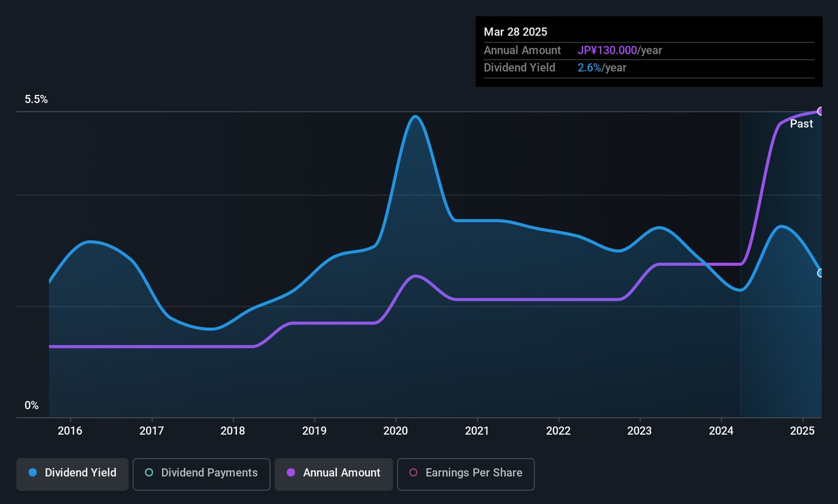Enable the Dividend Payments series
Image resolution: width=838 pixels, height=504 pixels.
(x=201, y=473)
